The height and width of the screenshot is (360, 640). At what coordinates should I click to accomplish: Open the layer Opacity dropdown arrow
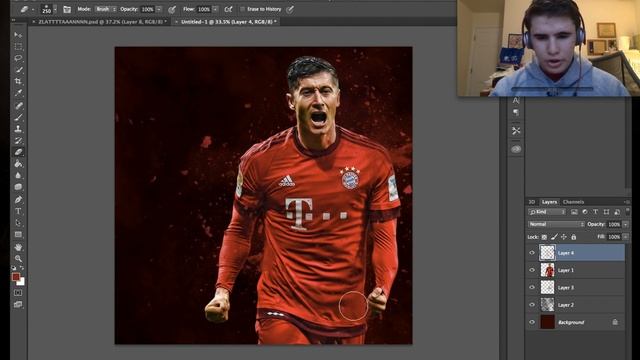(x=625, y=224)
